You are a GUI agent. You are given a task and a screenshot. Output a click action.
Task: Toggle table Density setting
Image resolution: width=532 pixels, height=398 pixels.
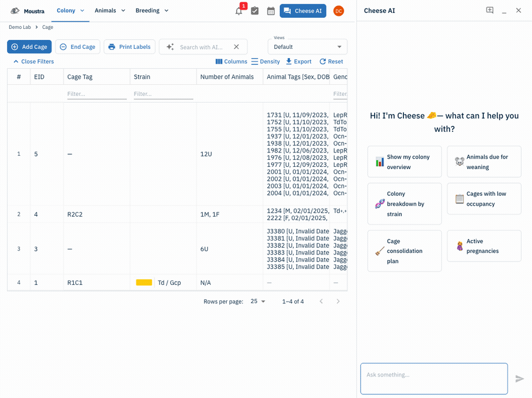265,62
